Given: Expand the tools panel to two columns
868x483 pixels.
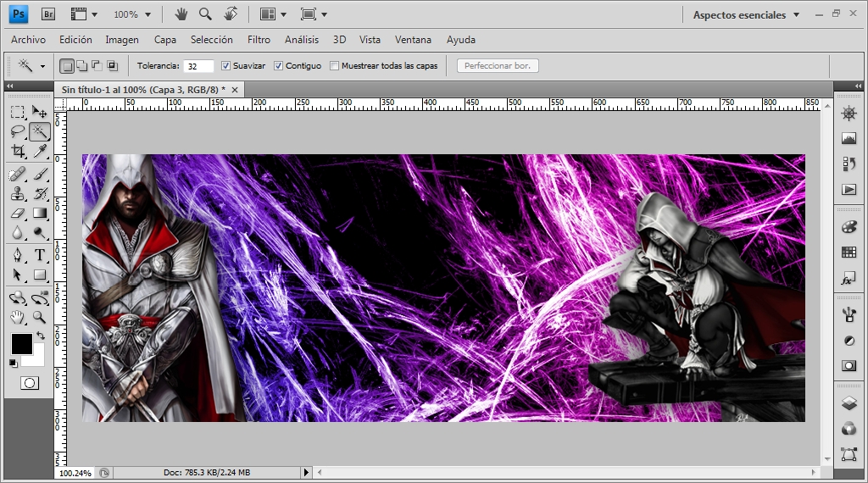Looking at the screenshot, I should pyautogui.click(x=9, y=86).
